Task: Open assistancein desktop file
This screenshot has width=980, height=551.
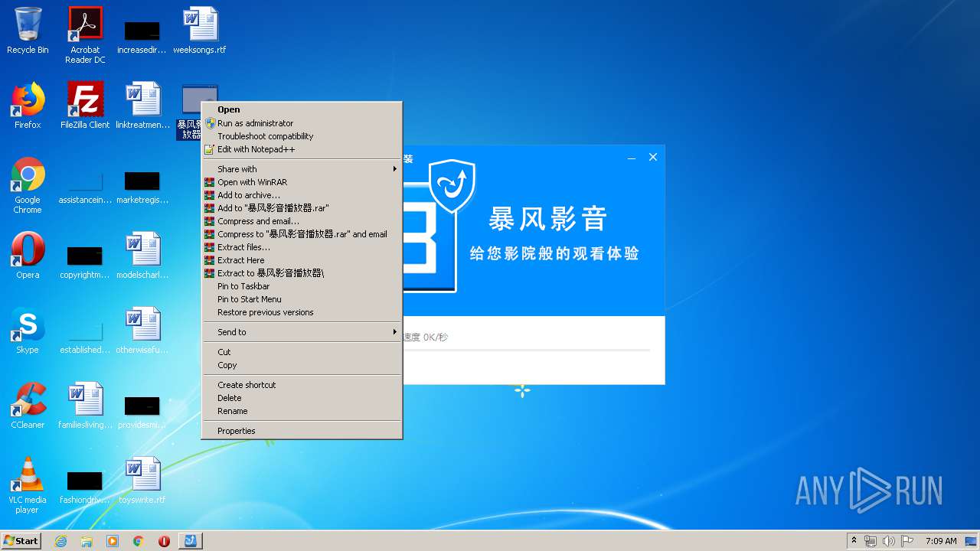Action: pyautogui.click(x=85, y=185)
